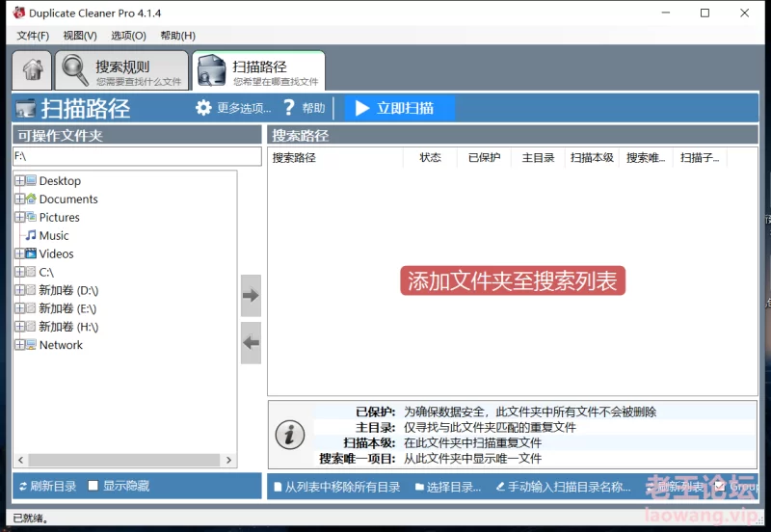Click the 主目录 column header
Viewport: 771px width, 532px height.
[x=538, y=158]
